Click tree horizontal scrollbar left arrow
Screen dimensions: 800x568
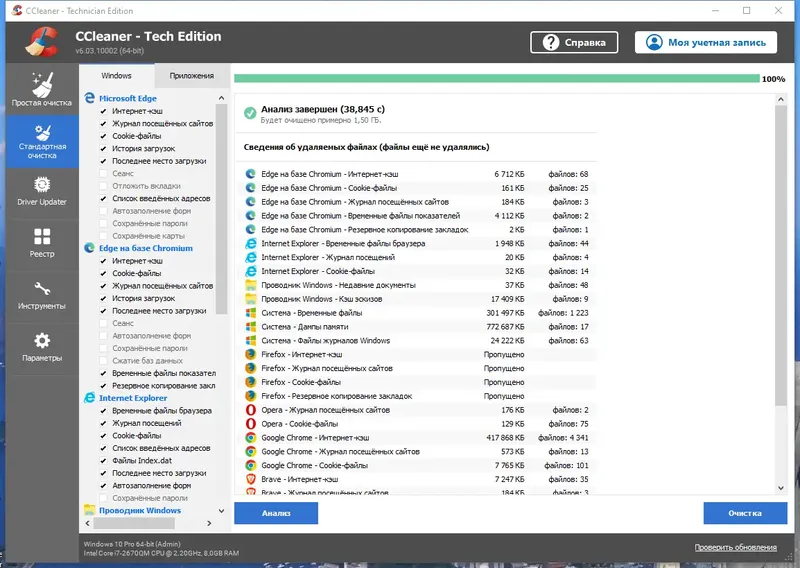(x=88, y=523)
